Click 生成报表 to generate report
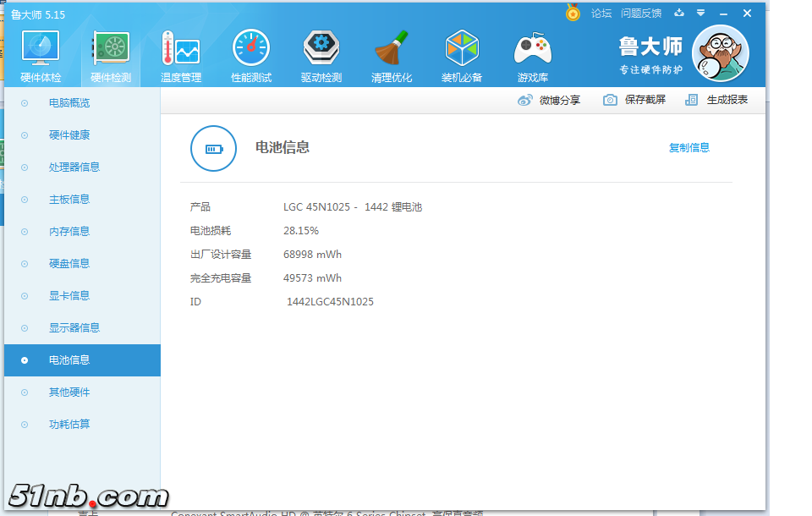Image resolution: width=812 pixels, height=516 pixels. point(717,100)
